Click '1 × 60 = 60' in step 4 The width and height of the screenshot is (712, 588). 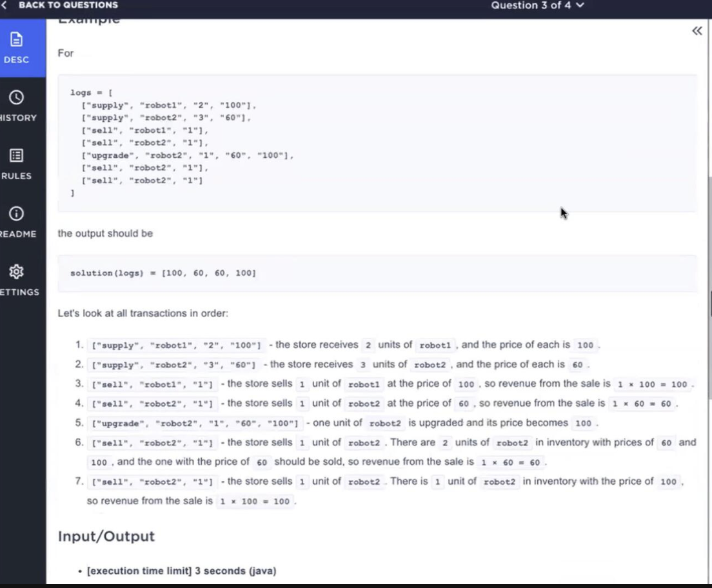642,404
